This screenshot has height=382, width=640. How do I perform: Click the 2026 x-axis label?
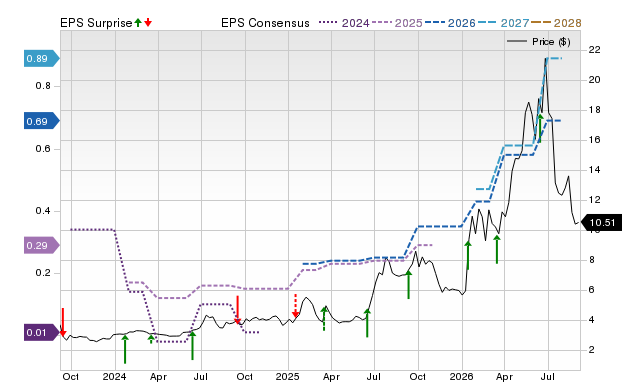462,376
